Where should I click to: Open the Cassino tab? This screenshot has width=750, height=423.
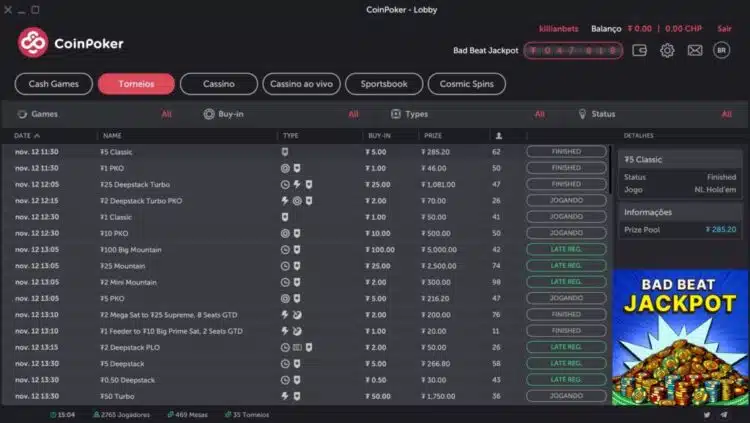[x=219, y=84]
